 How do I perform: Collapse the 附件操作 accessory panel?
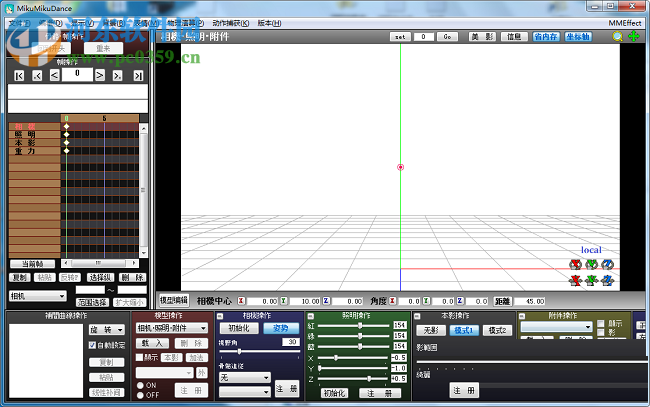[522, 316]
